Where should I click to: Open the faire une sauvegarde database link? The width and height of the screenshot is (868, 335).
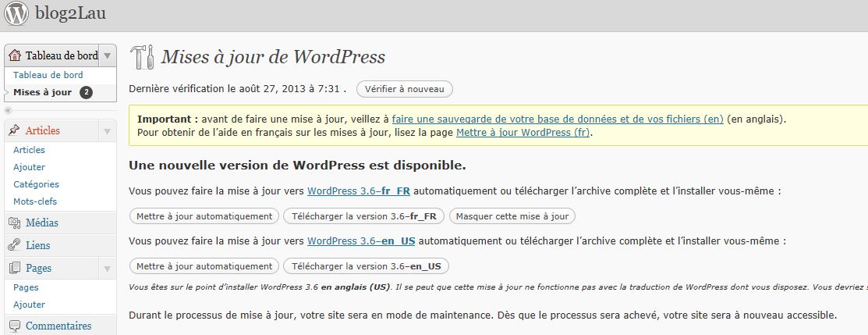click(558, 119)
